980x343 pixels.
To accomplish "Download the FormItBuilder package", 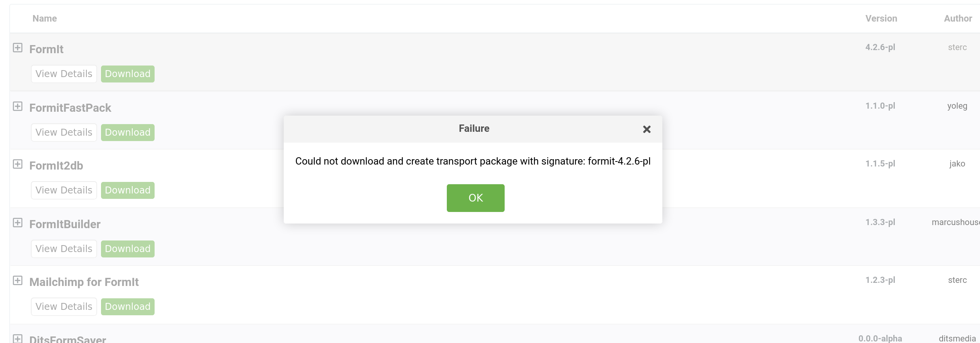I will 128,249.
